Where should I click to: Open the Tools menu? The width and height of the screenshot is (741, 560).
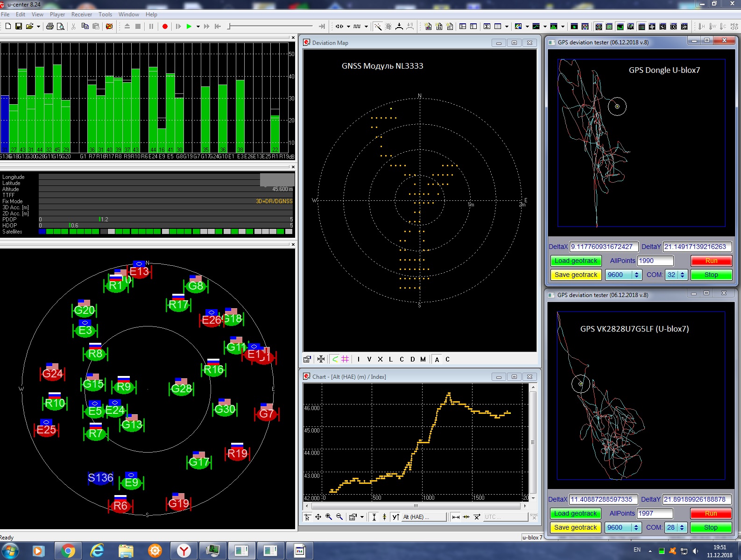pos(105,14)
